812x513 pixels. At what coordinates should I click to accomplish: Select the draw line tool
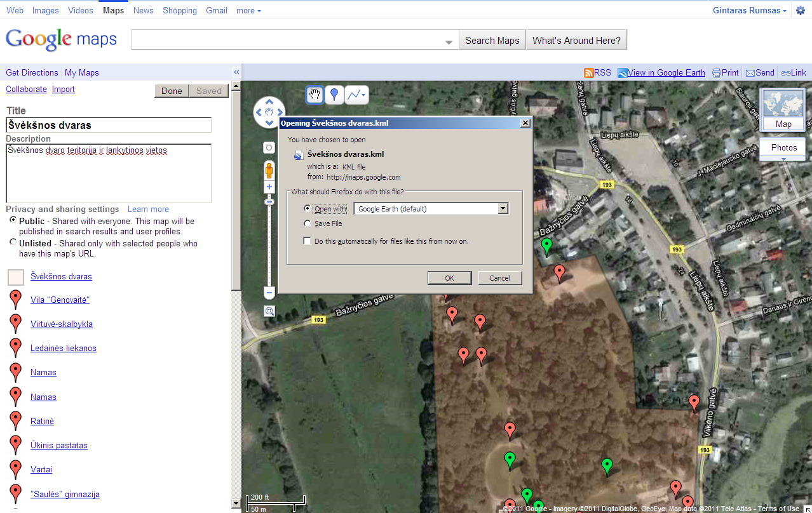[356, 95]
